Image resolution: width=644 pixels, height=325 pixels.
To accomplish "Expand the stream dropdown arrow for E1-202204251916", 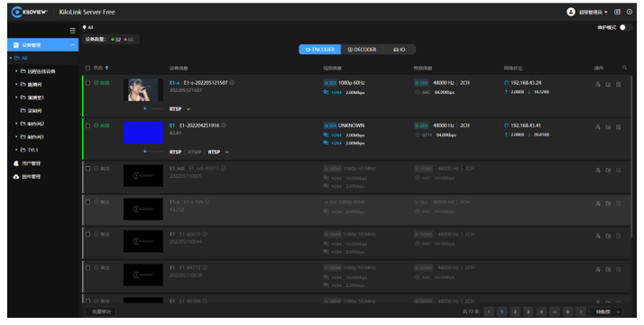I will [226, 152].
